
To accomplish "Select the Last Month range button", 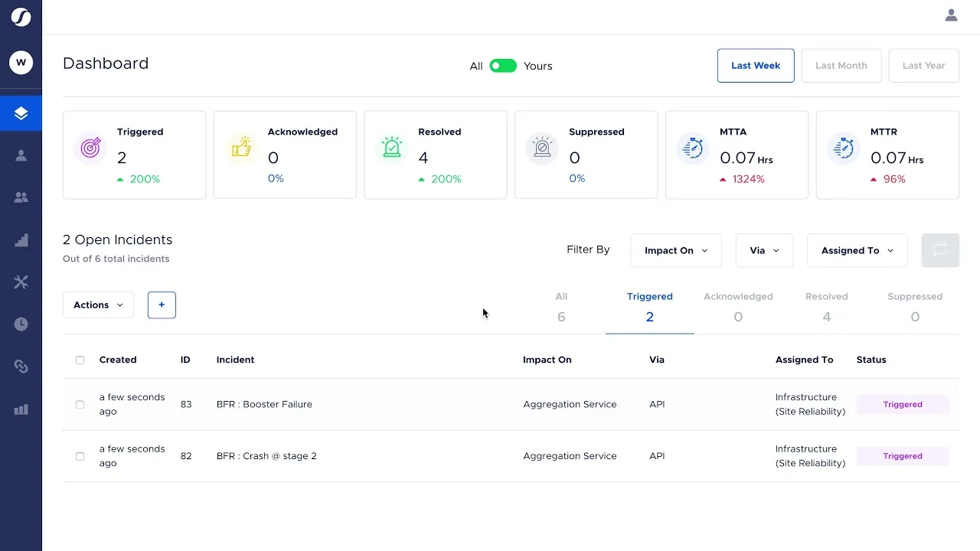I will point(841,66).
